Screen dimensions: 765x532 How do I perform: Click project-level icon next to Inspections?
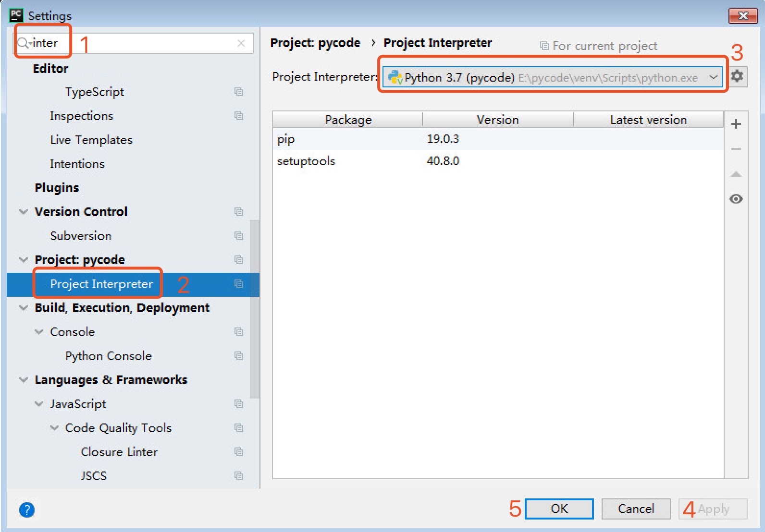[239, 116]
